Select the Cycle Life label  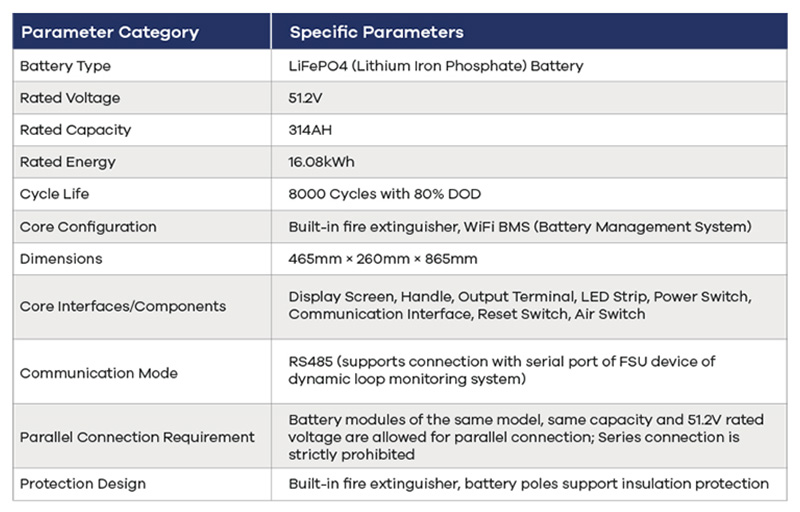(55, 194)
